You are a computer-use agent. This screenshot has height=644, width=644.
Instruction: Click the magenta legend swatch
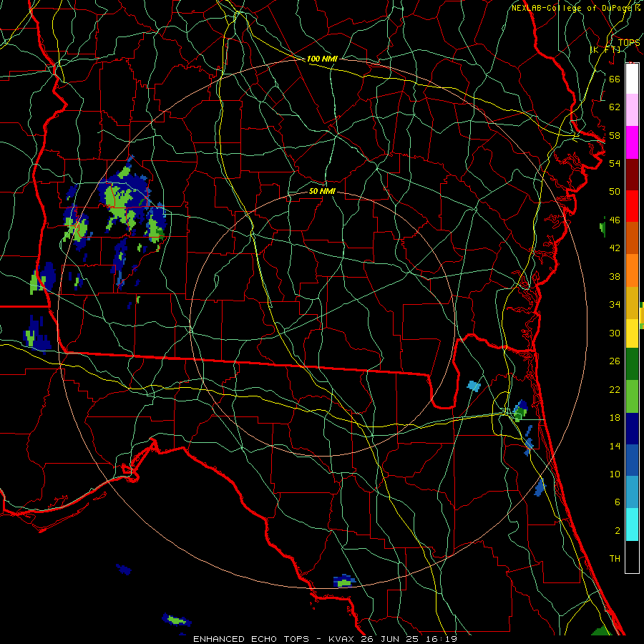632,142
